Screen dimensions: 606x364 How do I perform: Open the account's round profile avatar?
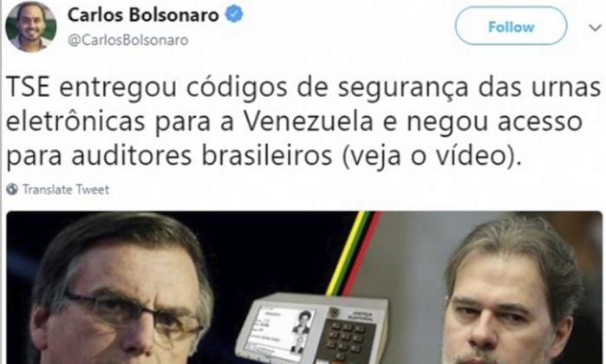(31, 25)
